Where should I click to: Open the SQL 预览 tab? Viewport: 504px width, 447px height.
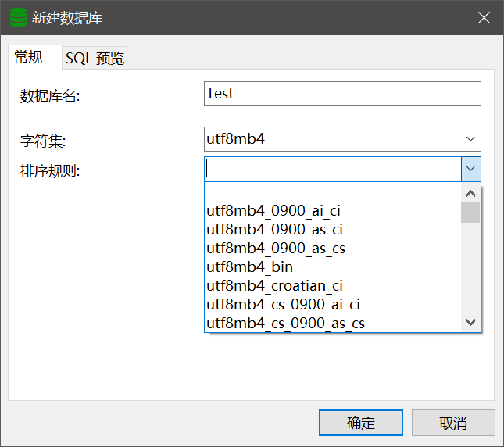[x=95, y=58]
